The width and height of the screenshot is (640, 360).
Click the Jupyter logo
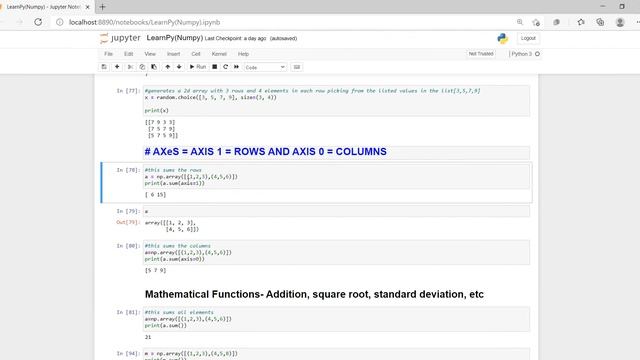pyautogui.click(x=120, y=38)
